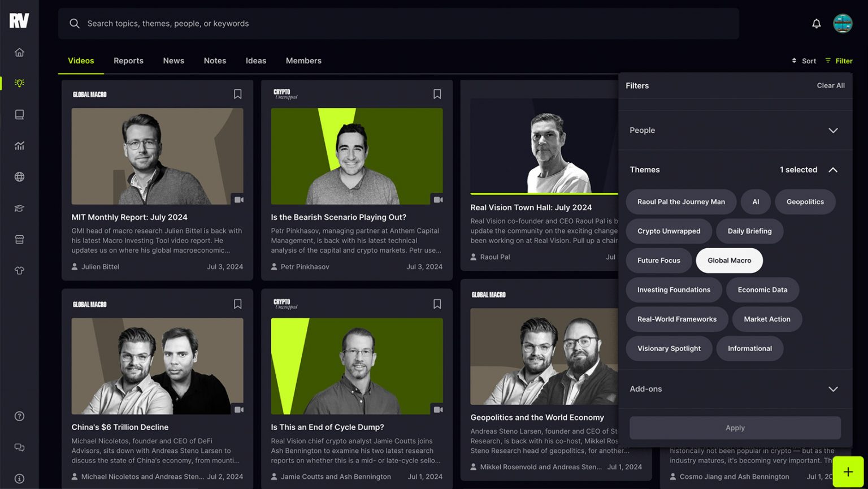Viewport: 868px width, 489px height.
Task: Open the help question mark icon
Action: click(x=19, y=416)
